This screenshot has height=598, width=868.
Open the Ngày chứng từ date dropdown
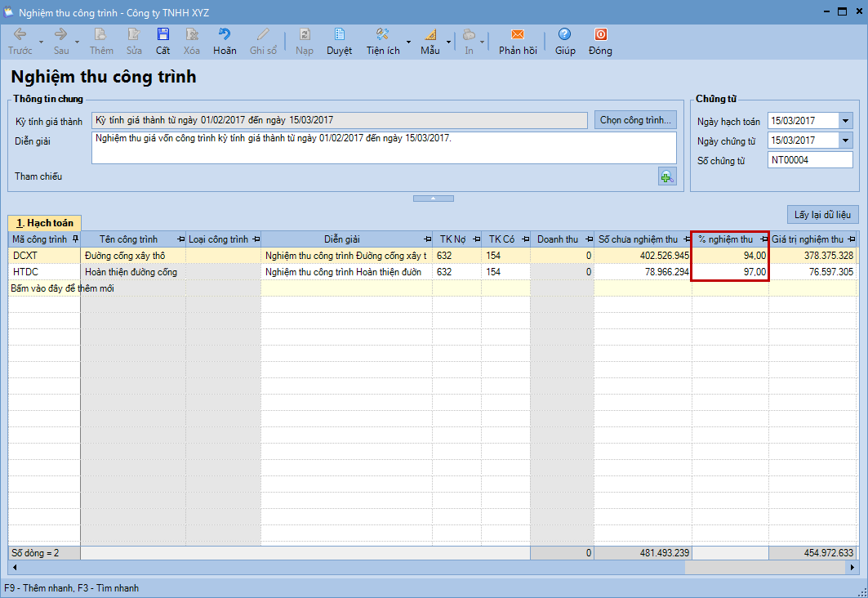pyautogui.click(x=845, y=141)
